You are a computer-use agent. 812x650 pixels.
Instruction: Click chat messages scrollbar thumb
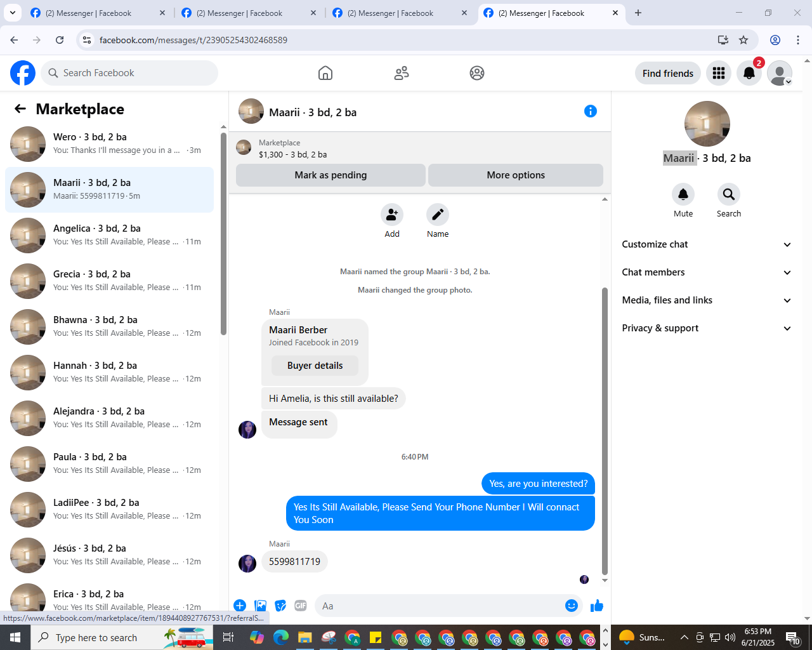(x=605, y=431)
